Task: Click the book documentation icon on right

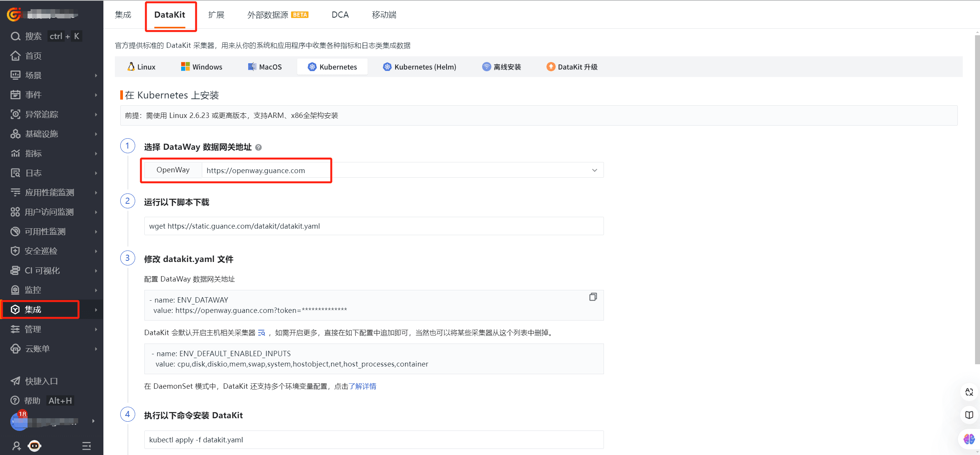Action: (969, 415)
